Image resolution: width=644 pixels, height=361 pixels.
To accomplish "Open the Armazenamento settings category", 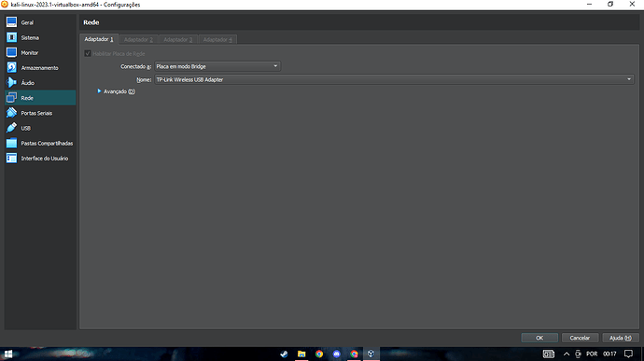I will click(40, 68).
